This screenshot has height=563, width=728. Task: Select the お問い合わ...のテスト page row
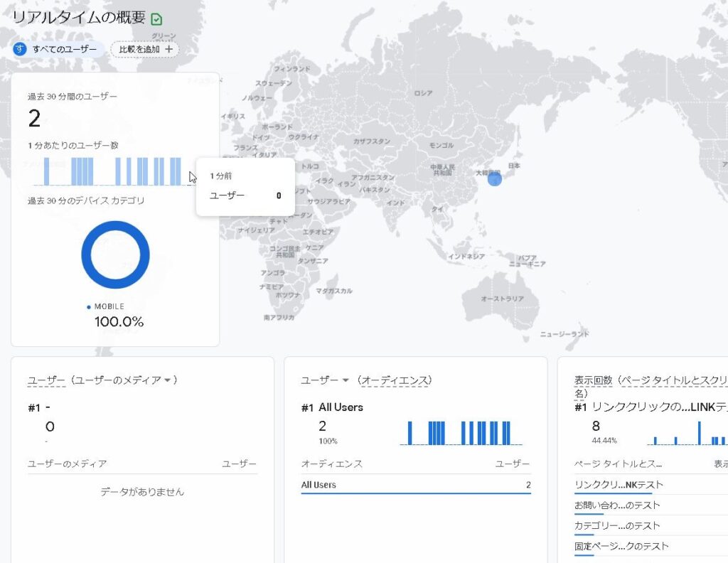click(x=617, y=505)
